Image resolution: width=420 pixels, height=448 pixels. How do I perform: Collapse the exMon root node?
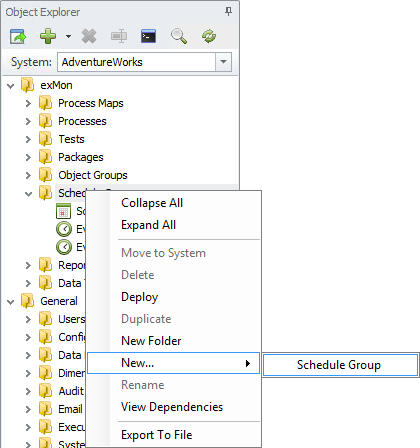click(11, 86)
